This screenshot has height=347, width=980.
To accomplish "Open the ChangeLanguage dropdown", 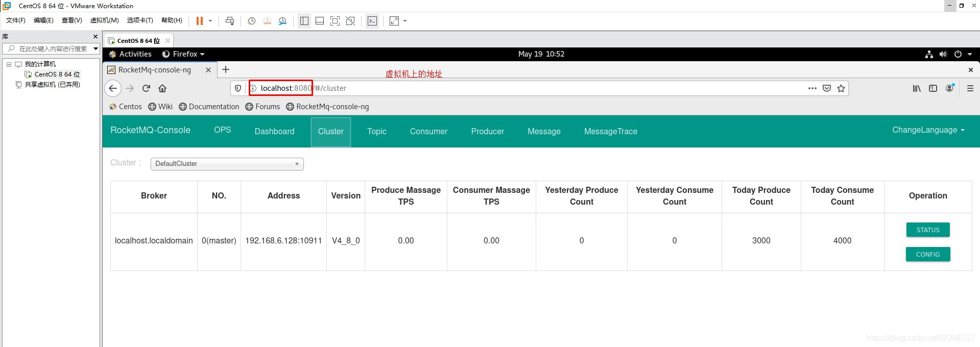I will click(928, 130).
